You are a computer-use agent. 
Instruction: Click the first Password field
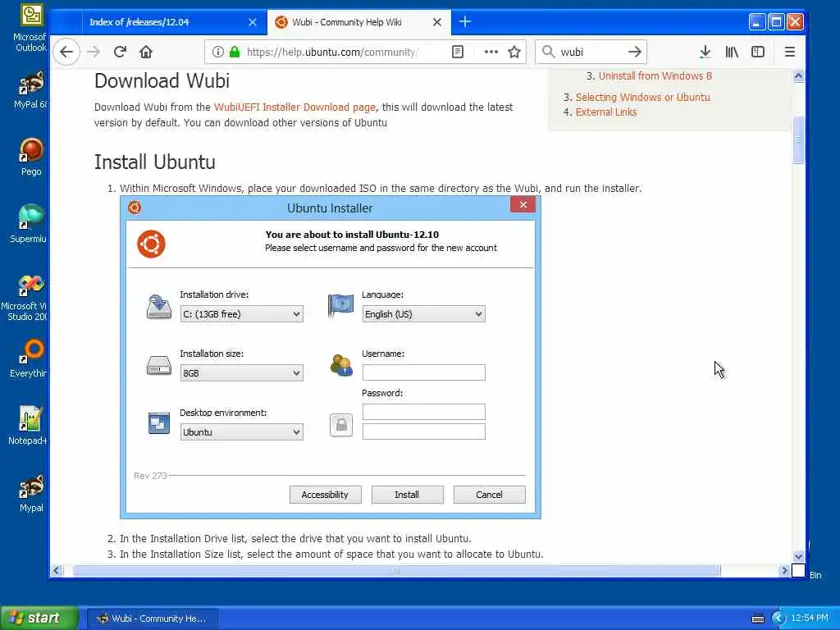click(x=424, y=412)
